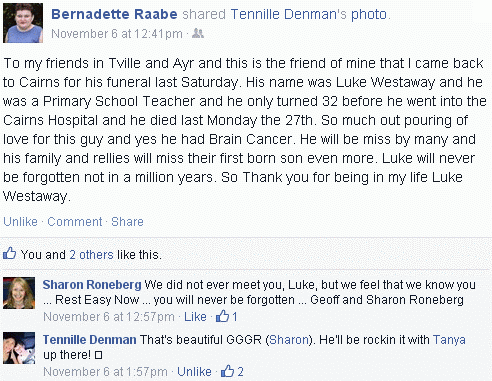
Task: Like Sharon Roneberg's comment
Action: click(x=195, y=317)
